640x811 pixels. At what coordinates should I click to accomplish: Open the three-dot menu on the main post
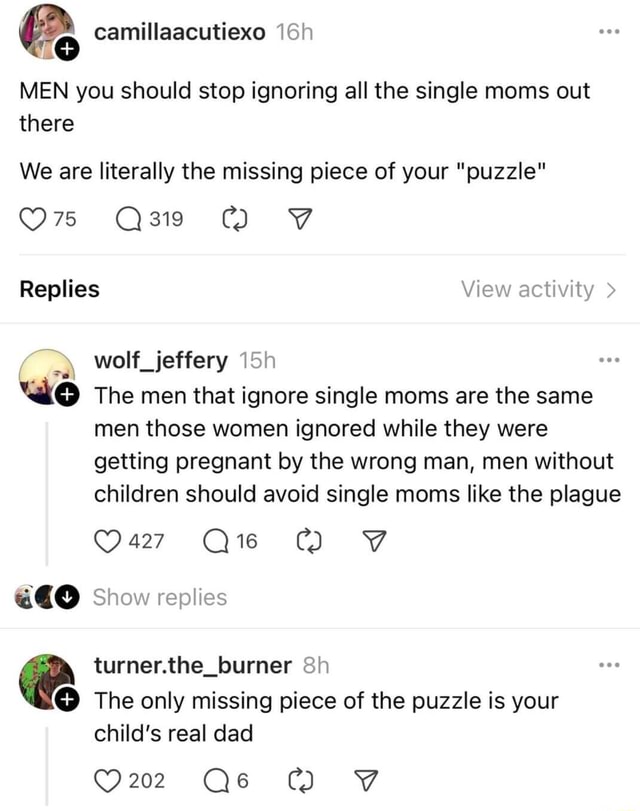pos(610,30)
